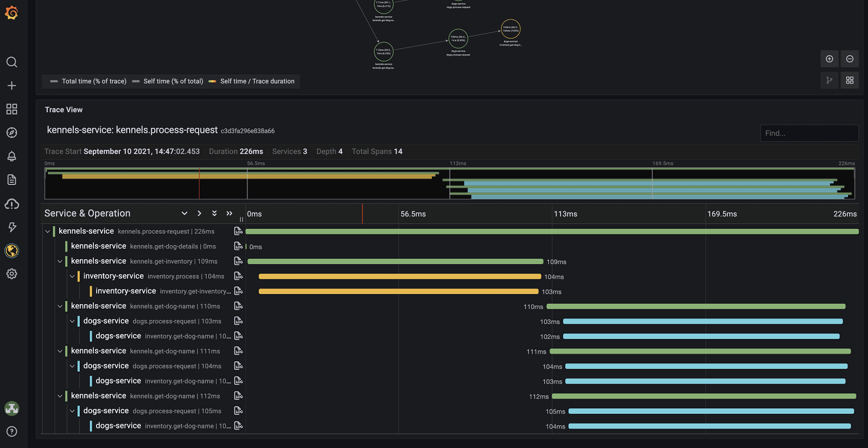
Task: Collapse the kennels.process-request root span
Action: point(48,232)
